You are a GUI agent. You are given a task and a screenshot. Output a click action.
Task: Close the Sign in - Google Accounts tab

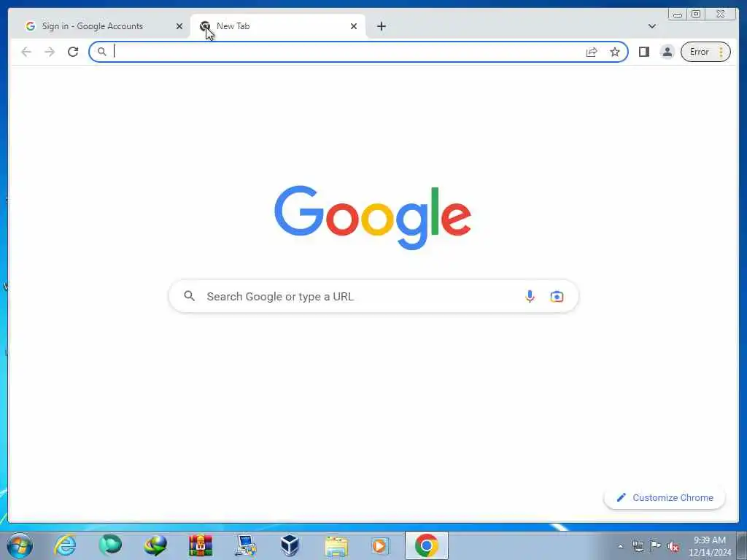click(179, 27)
